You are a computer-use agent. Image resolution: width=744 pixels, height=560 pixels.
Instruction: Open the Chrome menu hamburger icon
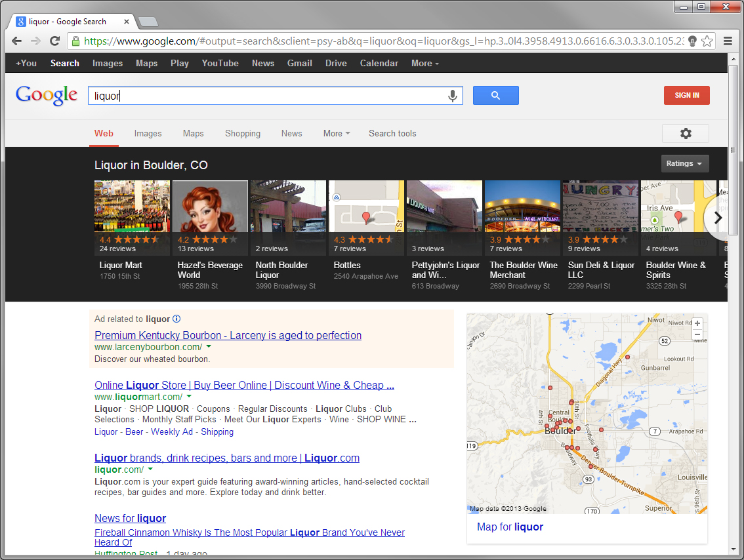pos(728,41)
